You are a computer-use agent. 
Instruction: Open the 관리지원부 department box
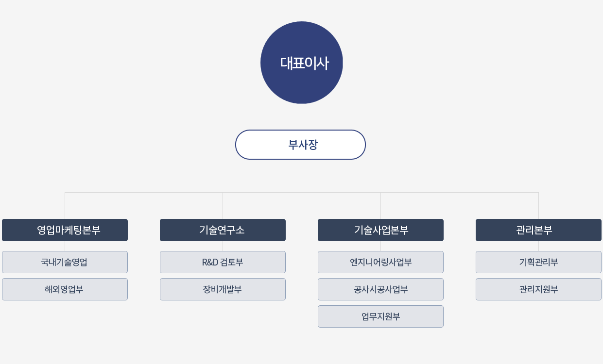[x=538, y=289]
